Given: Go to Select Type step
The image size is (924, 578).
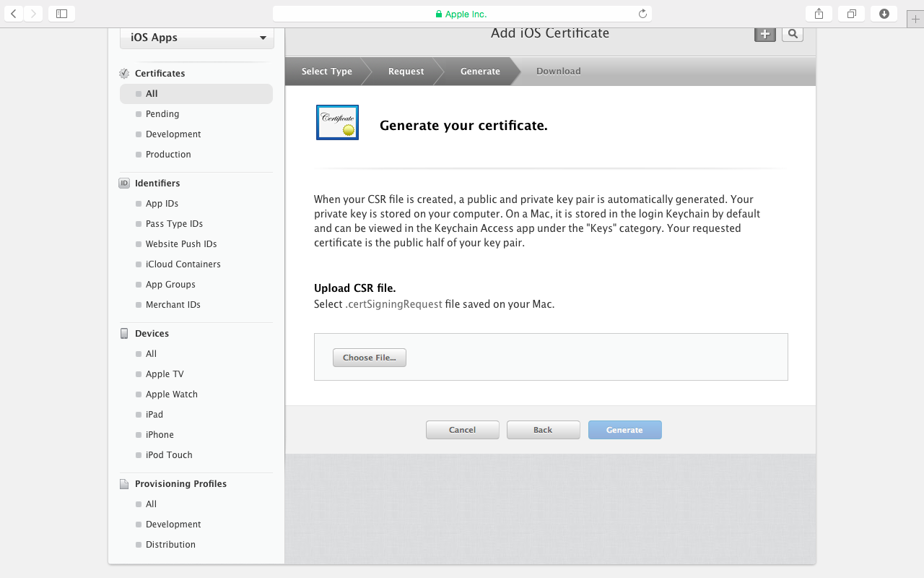Looking at the screenshot, I should [327, 71].
